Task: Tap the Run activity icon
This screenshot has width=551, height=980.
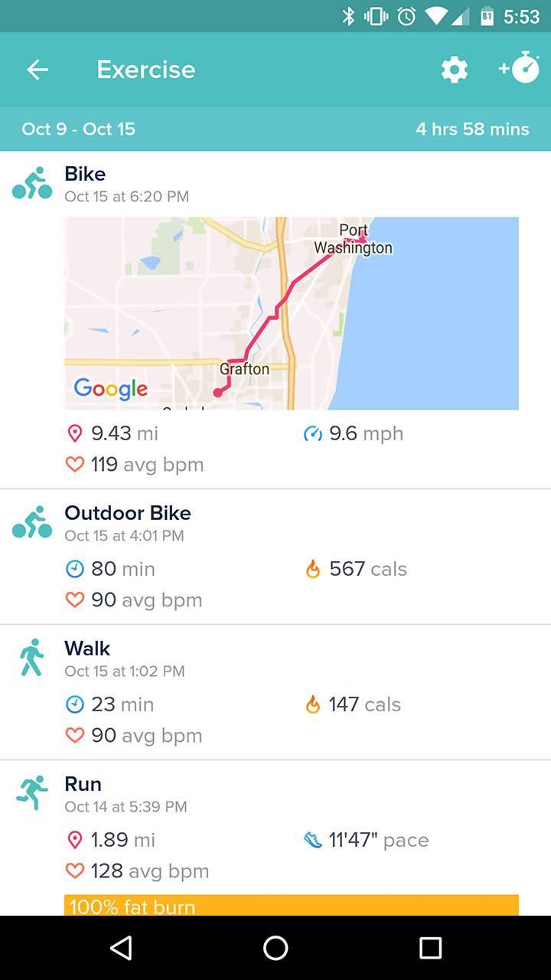Action: 32,793
